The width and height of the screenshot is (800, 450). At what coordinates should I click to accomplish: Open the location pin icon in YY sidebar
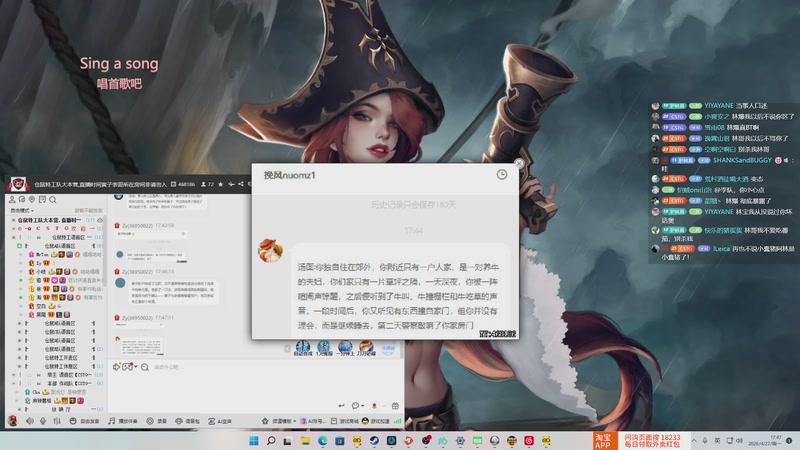[x=32, y=199]
